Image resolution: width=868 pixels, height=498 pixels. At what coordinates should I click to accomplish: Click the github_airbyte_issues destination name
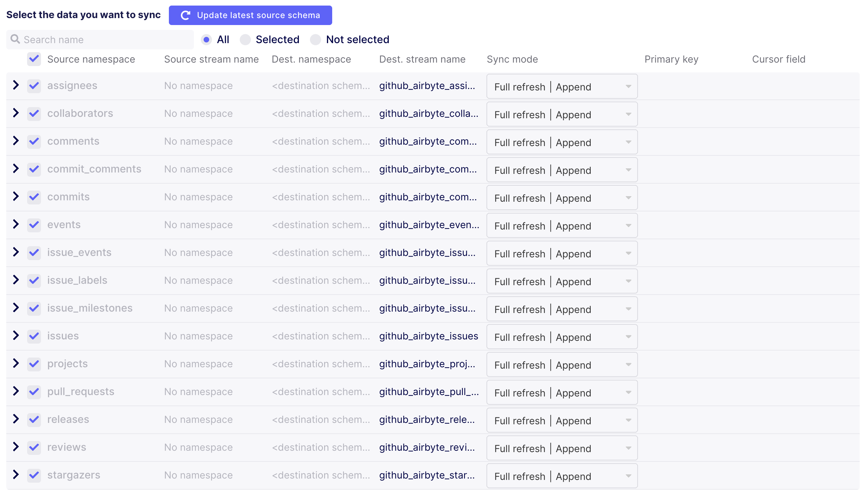coord(429,336)
